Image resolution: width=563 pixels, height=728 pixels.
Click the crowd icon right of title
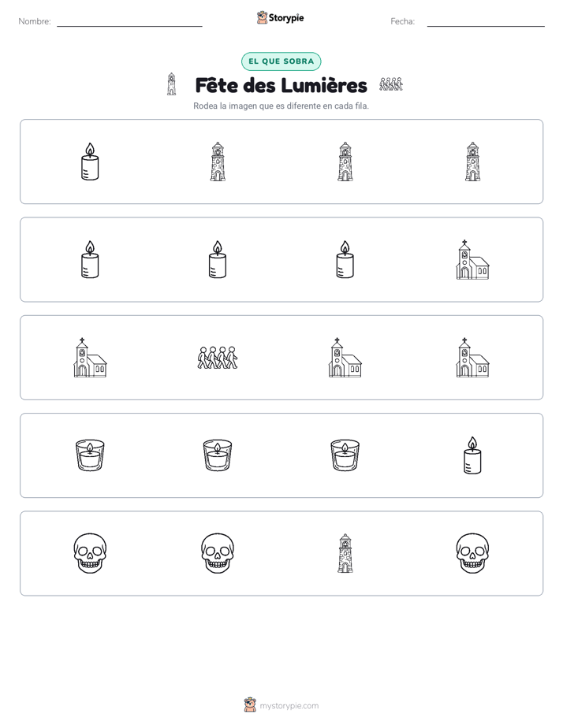tap(391, 84)
